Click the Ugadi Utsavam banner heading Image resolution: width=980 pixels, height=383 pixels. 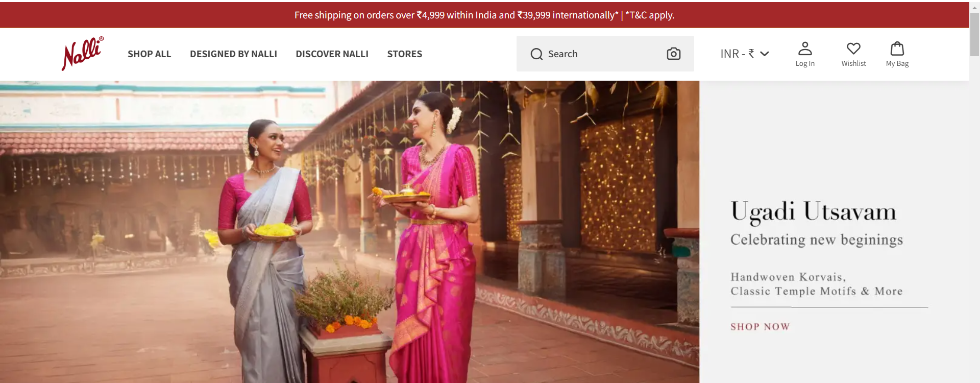tap(813, 212)
